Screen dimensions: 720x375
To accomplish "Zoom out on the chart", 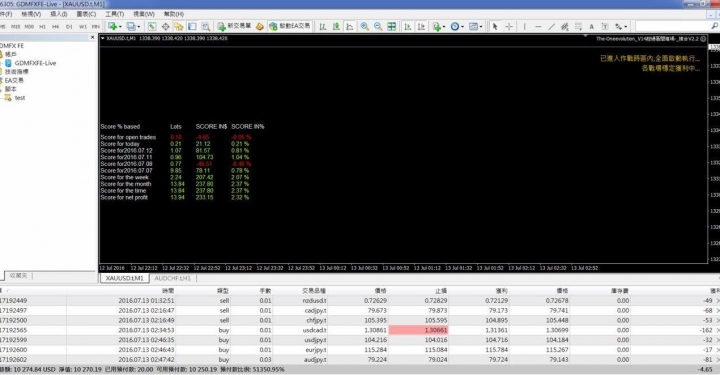I will (378, 27).
